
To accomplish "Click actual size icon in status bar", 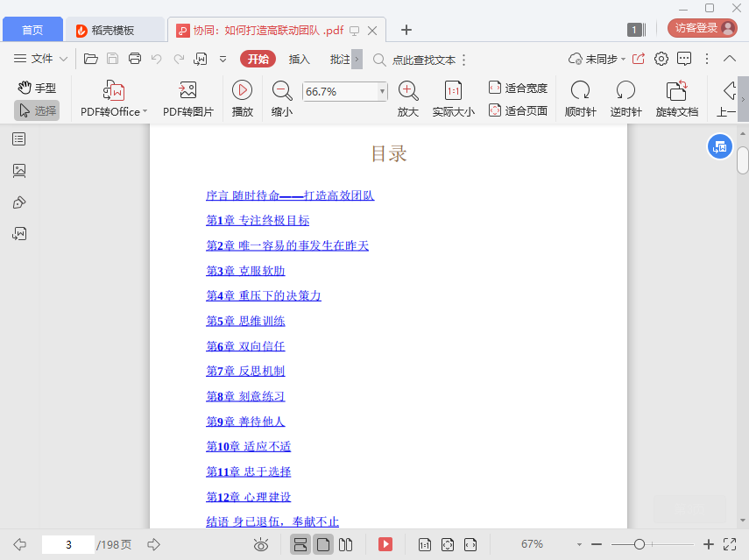I will (x=425, y=544).
